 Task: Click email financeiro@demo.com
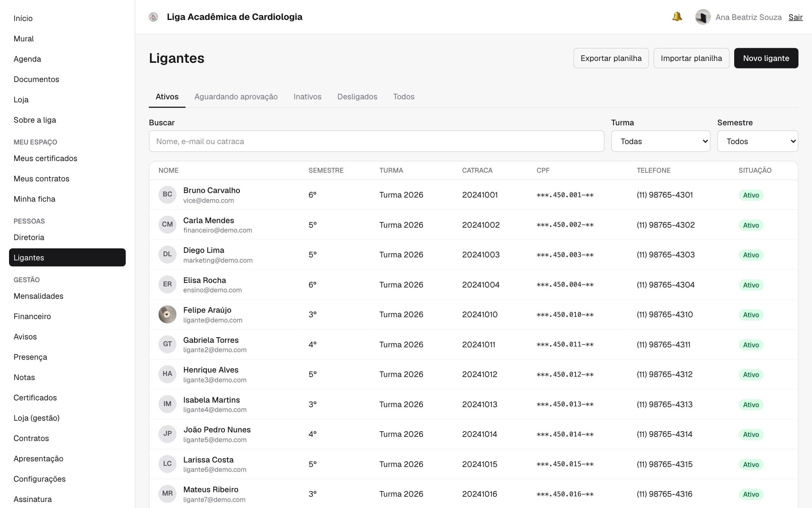point(218,230)
